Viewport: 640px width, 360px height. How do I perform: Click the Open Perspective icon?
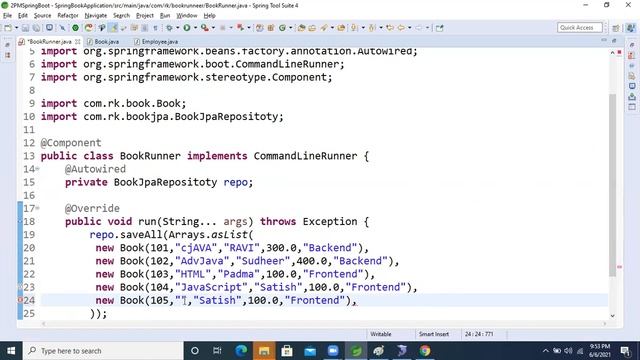pos(616,28)
